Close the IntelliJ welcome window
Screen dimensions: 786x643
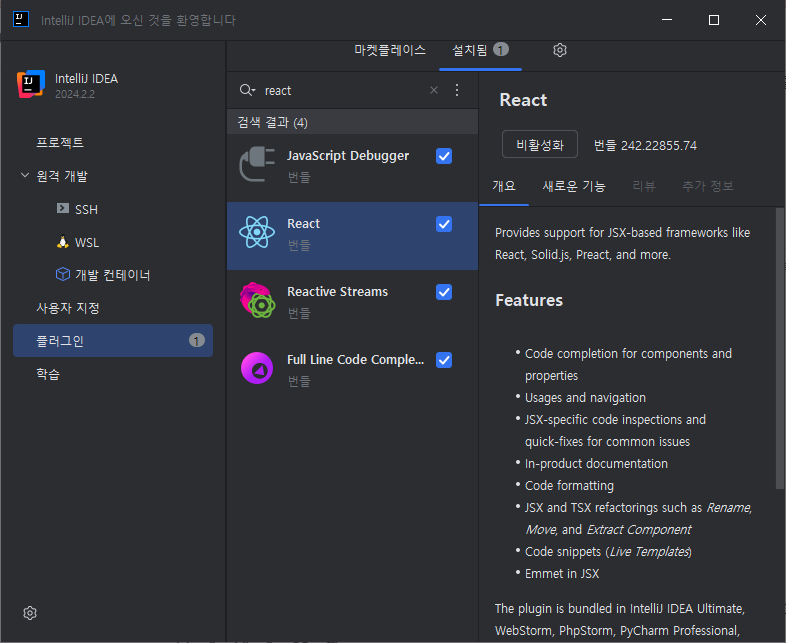coord(760,20)
